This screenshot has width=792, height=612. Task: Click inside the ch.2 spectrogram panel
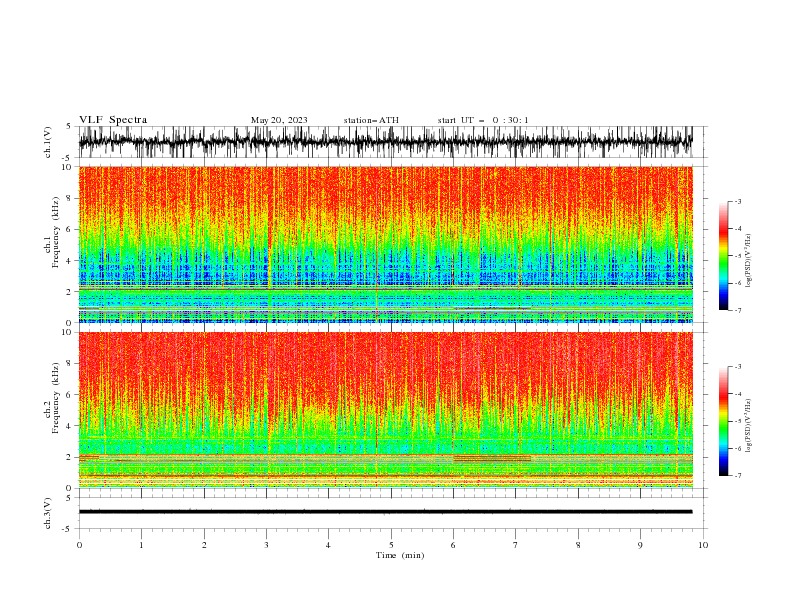385,410
